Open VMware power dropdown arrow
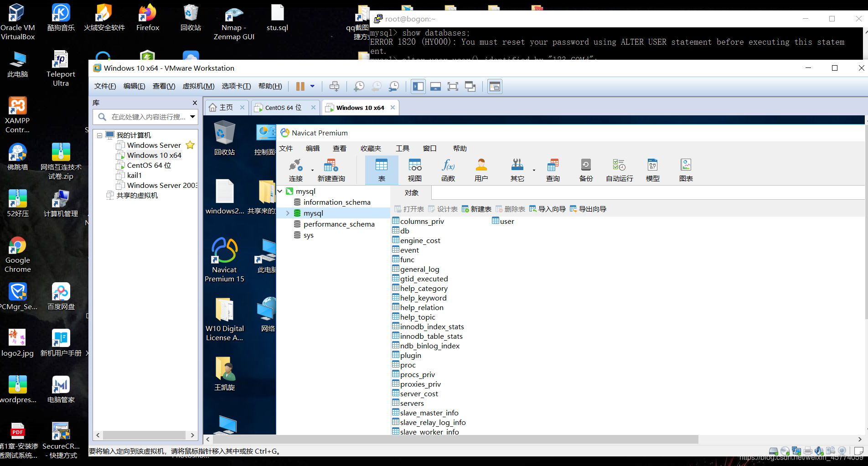 [312, 86]
